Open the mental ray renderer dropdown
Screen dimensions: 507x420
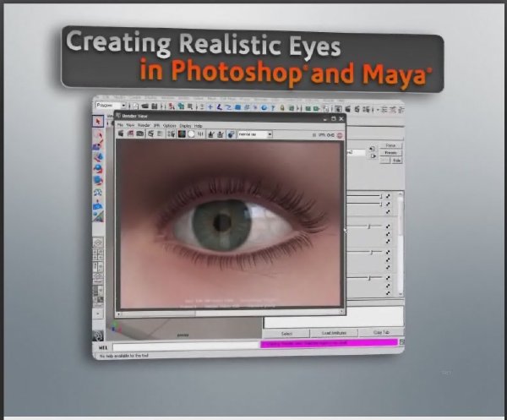[x=255, y=134]
